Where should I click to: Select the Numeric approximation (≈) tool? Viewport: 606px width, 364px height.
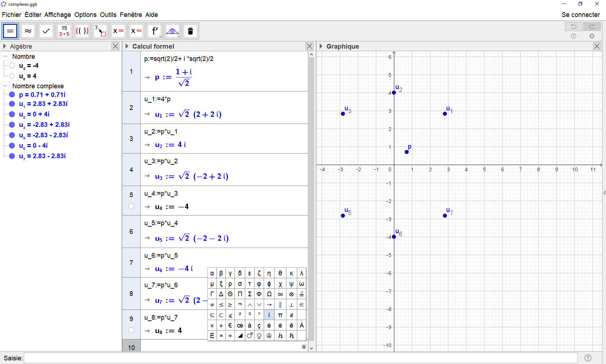pyautogui.click(x=28, y=31)
